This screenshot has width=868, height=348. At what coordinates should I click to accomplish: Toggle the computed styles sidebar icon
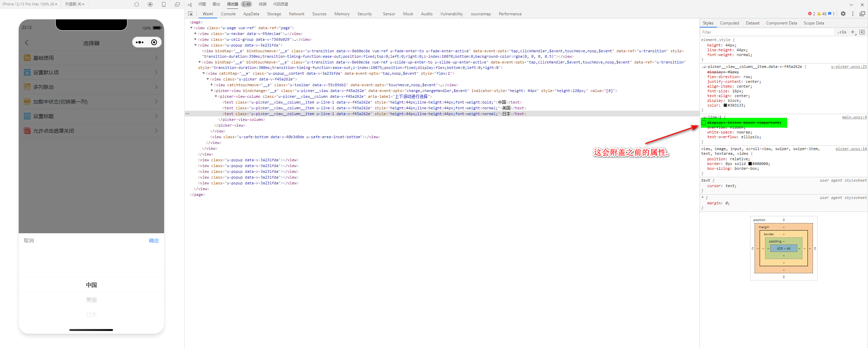[862, 32]
